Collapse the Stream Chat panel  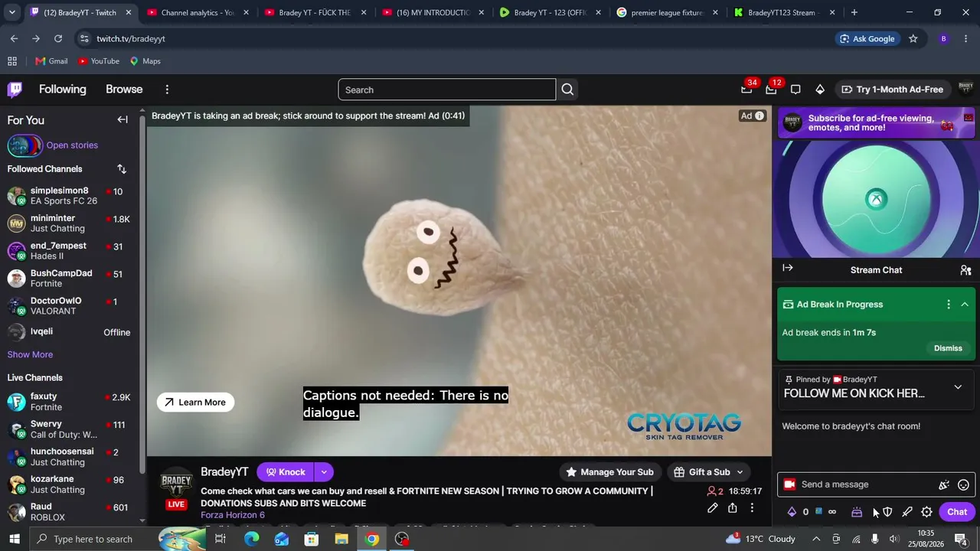[x=788, y=268]
